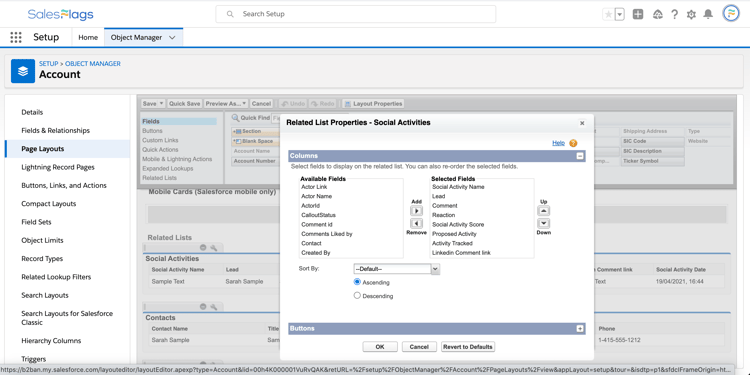Click the OK button
This screenshot has height=375, width=750.
click(x=380, y=347)
